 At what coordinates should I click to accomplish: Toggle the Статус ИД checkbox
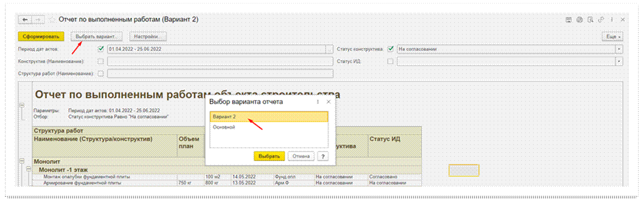pyautogui.click(x=390, y=62)
